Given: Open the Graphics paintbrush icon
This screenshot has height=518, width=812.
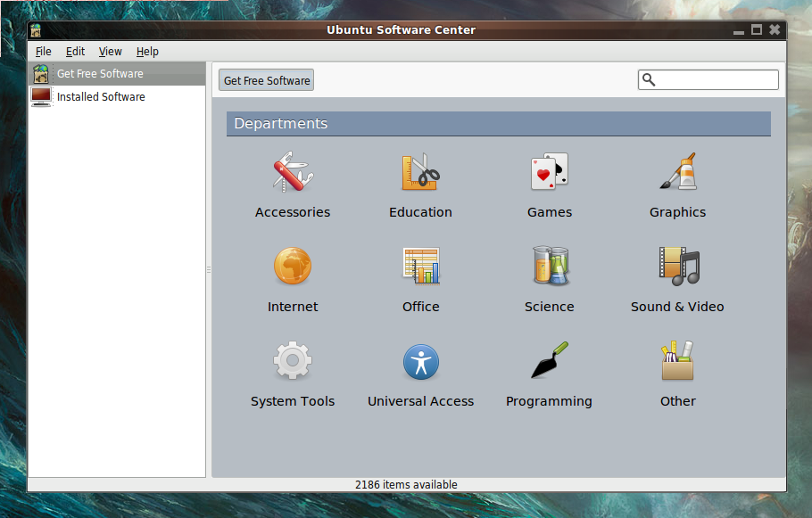Looking at the screenshot, I should pos(678,171).
